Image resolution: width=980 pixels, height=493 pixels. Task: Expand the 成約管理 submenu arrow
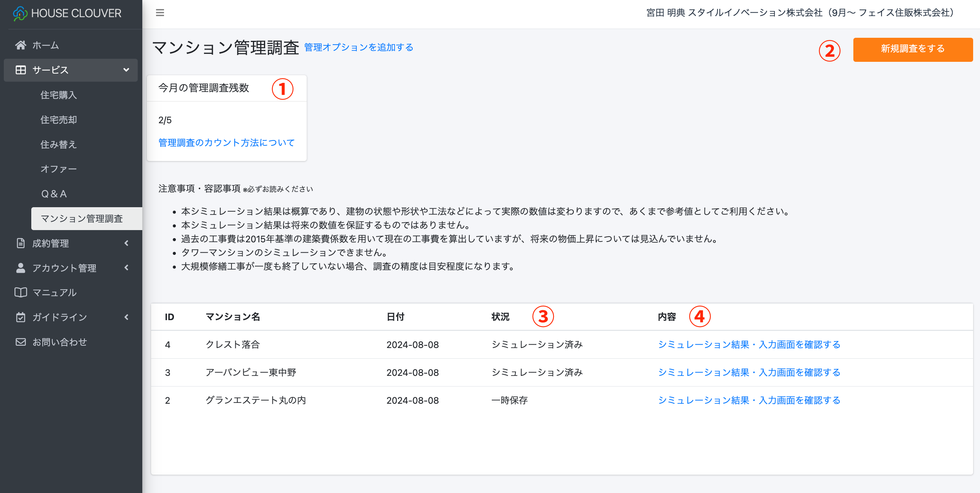(126, 243)
